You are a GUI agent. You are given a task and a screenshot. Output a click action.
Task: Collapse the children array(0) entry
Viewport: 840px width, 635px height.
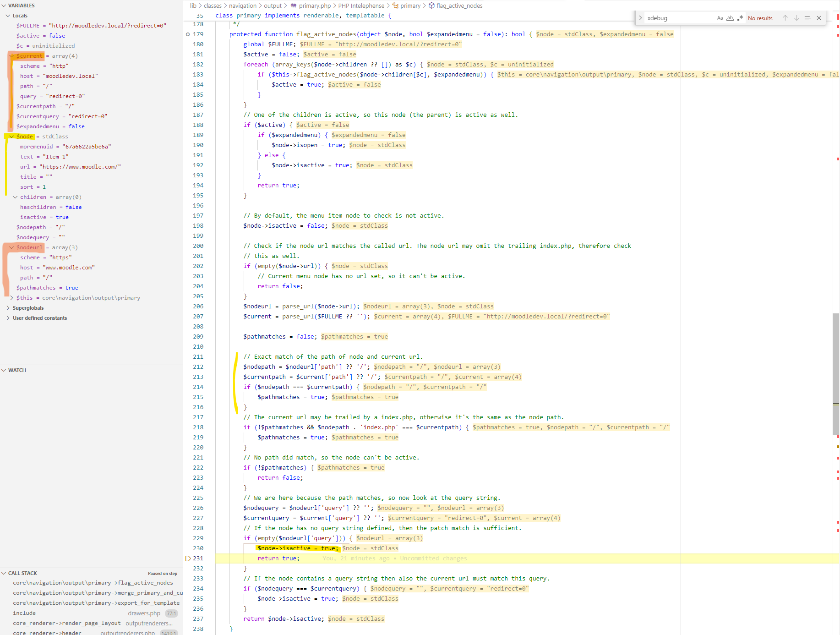click(15, 197)
